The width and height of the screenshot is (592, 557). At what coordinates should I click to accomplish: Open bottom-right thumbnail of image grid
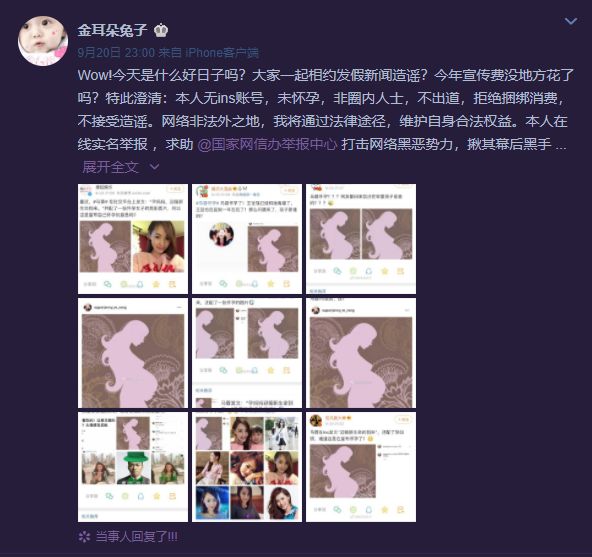[x=361, y=467]
